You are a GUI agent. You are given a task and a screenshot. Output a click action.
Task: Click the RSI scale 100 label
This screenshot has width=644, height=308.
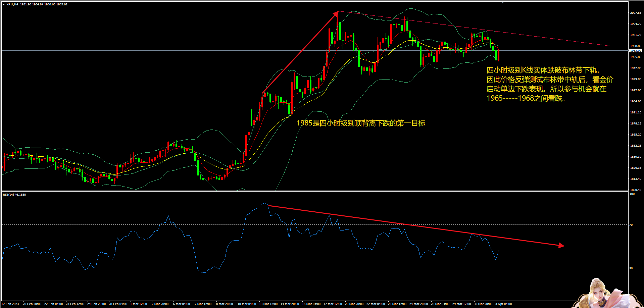tap(632, 194)
